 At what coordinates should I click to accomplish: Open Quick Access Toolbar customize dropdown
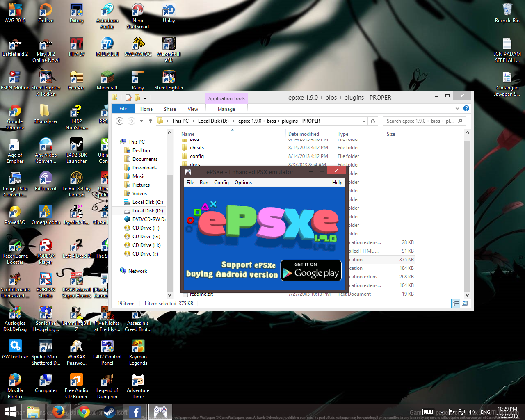click(x=145, y=98)
